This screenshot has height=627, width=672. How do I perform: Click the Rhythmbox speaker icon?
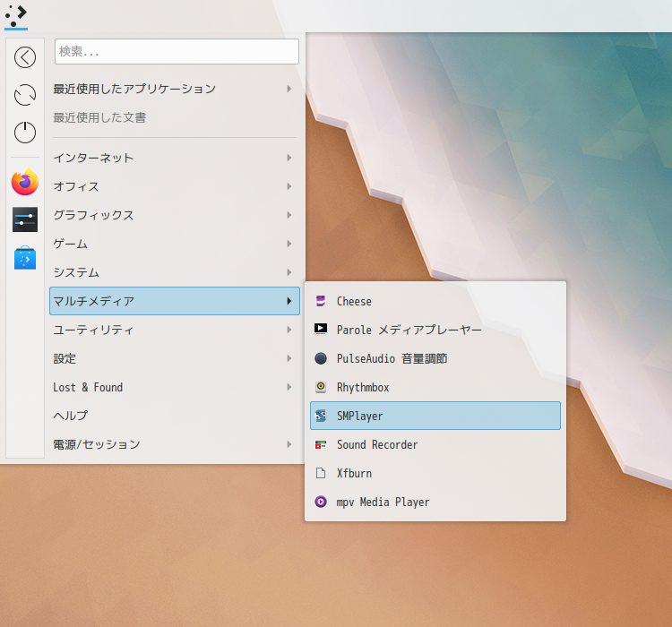(321, 387)
